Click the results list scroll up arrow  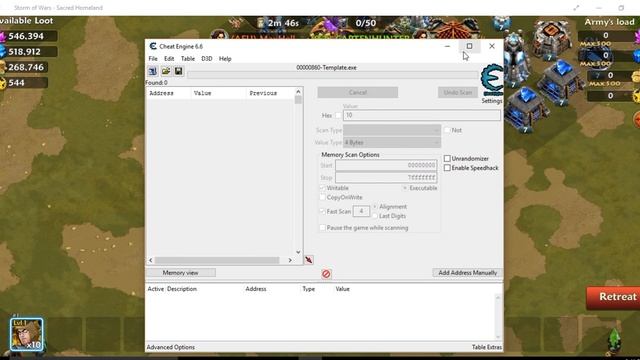298,92
